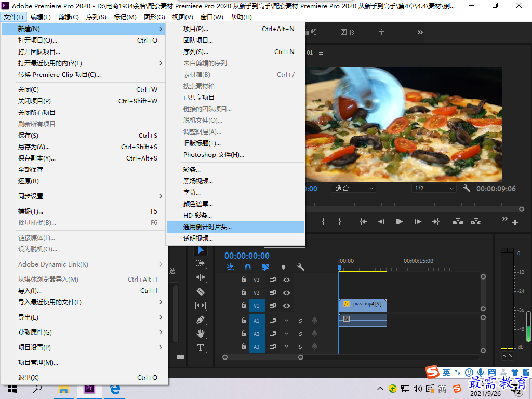Play the program monitor
This screenshot has height=399, width=532.
(400, 221)
